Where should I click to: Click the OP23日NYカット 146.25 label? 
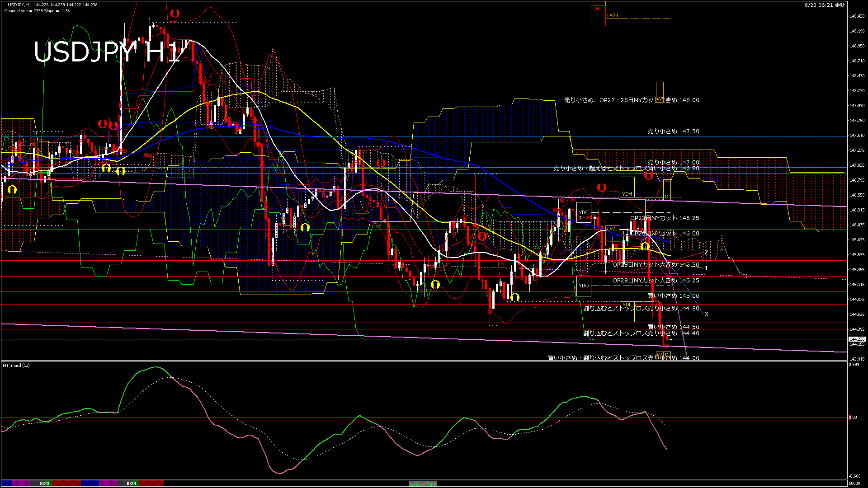665,218
